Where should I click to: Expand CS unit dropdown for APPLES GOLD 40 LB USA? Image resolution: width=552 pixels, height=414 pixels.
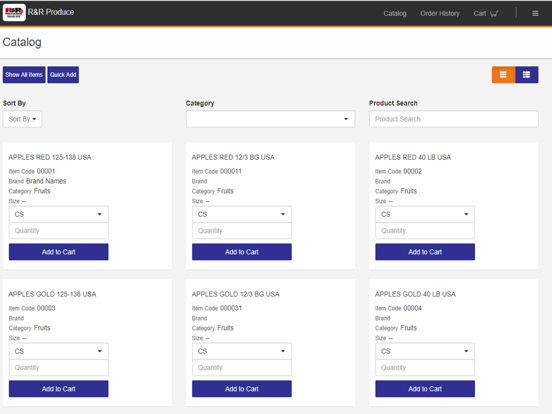click(x=425, y=351)
